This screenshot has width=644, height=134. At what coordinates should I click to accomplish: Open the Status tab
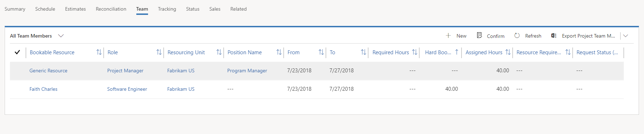click(x=193, y=9)
